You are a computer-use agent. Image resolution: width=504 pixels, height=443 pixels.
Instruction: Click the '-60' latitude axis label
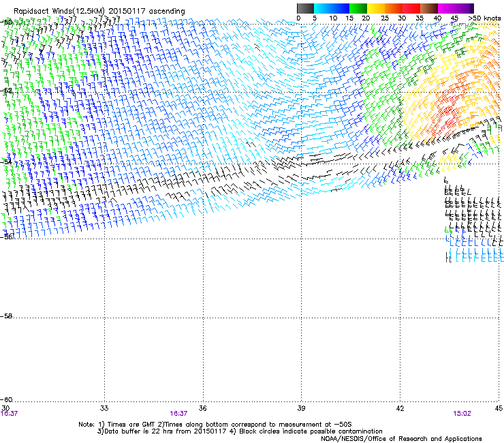pyautogui.click(x=6, y=400)
